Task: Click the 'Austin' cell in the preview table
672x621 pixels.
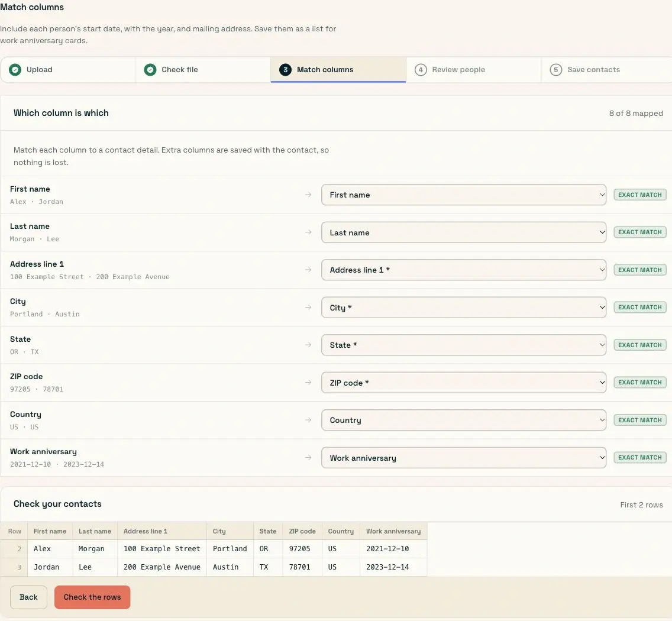Action: pyautogui.click(x=230, y=567)
